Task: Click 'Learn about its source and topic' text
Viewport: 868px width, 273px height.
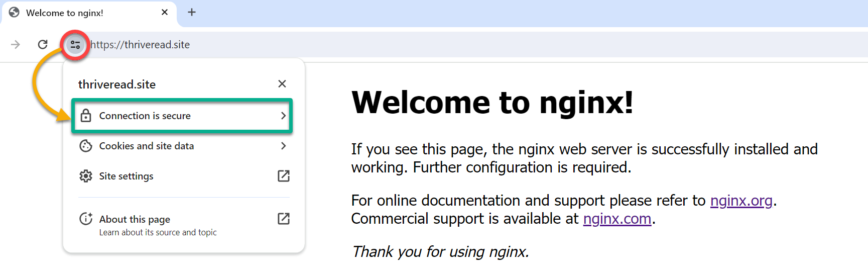Action: [158, 232]
